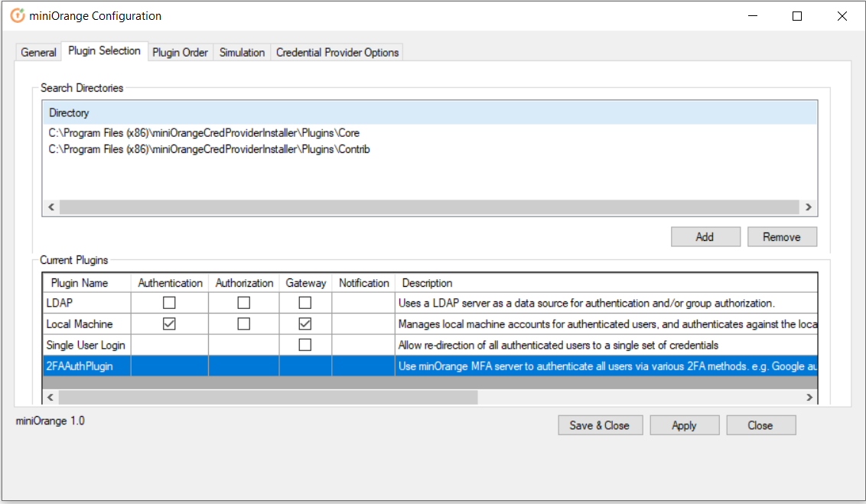866x504 pixels.
Task: Select the Local Machine plugin name cell
Action: click(x=86, y=324)
